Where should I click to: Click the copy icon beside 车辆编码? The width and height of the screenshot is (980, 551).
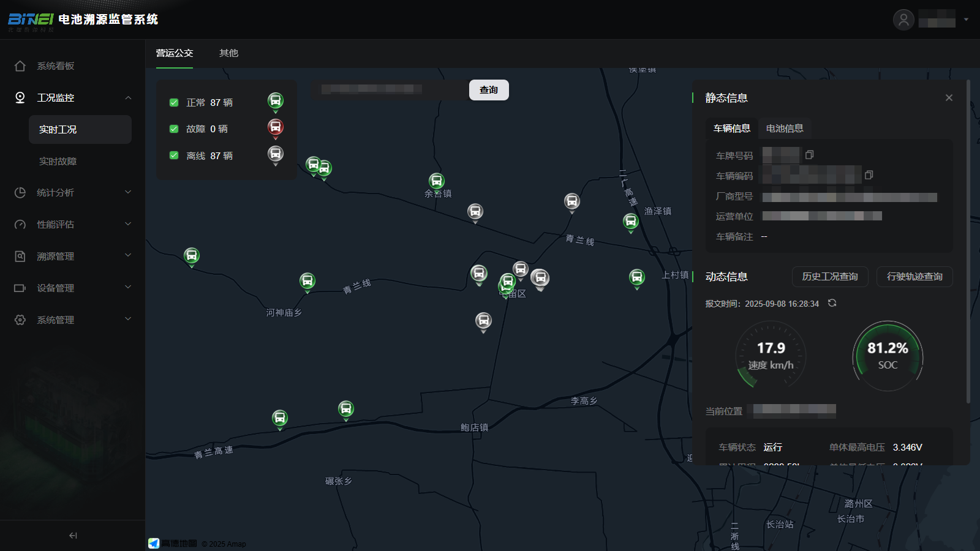869,175
